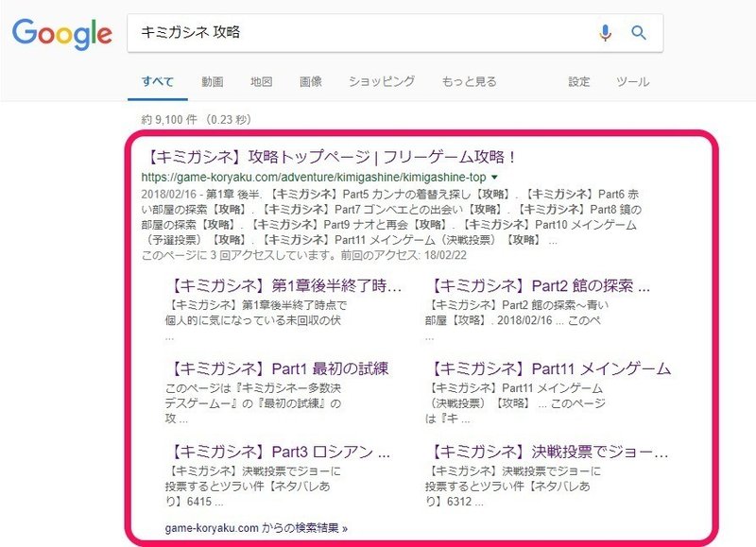756x547 pixels.
Task: Select the すべて tab
Action: coord(158,81)
